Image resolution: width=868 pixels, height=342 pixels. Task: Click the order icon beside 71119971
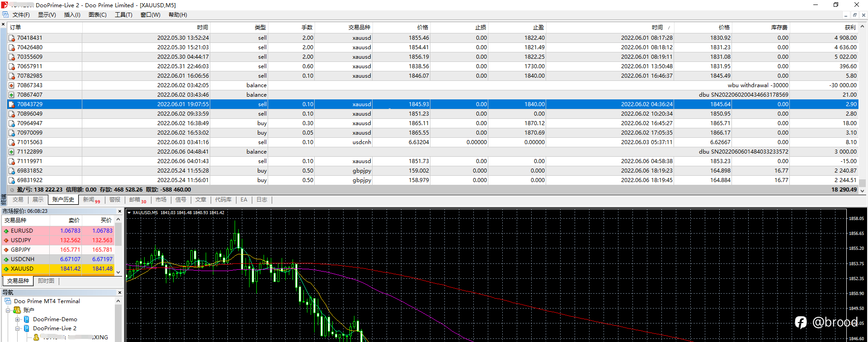[x=12, y=161]
